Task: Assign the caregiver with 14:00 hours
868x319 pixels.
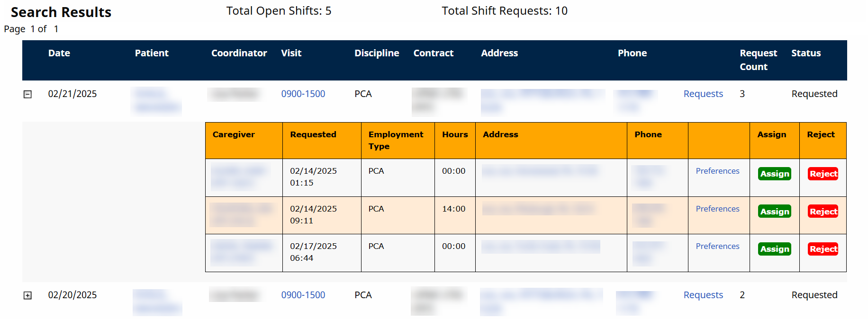Action: click(774, 212)
